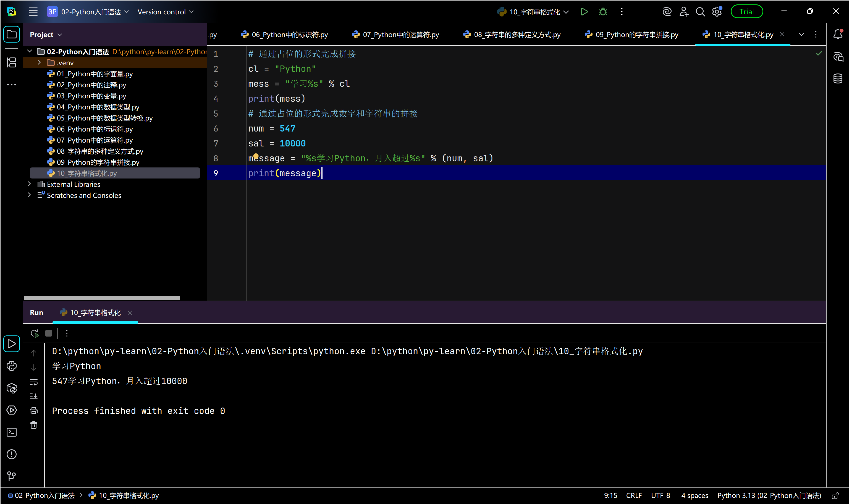Click the Rerun icon in the Run panel
849x504 pixels.
click(34, 334)
